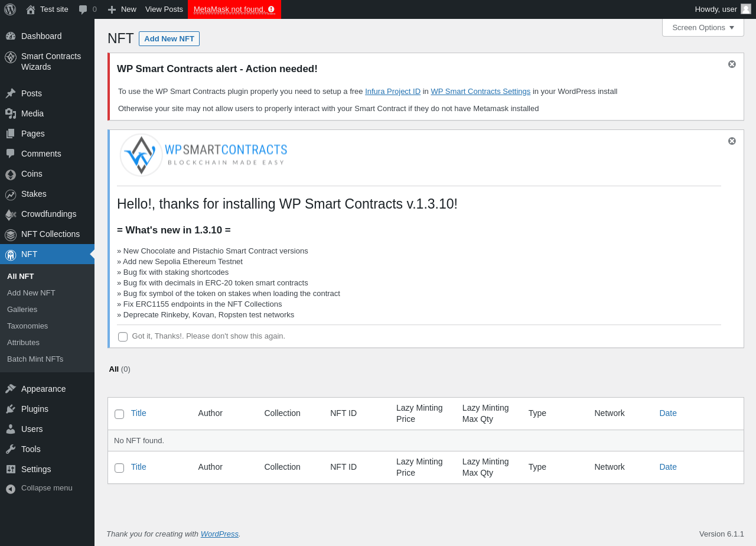756x546 pixels.
Task: Click the Posts pin icon
Action: [x=11, y=93]
